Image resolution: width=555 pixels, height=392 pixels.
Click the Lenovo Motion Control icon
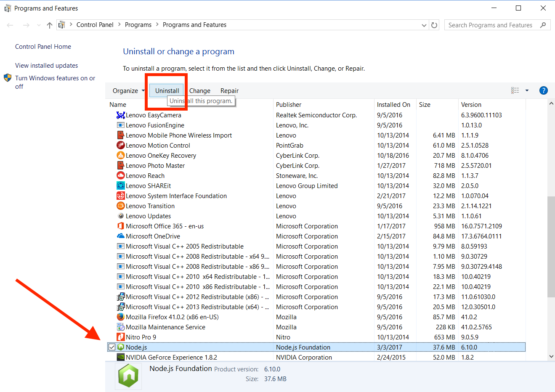click(x=121, y=145)
